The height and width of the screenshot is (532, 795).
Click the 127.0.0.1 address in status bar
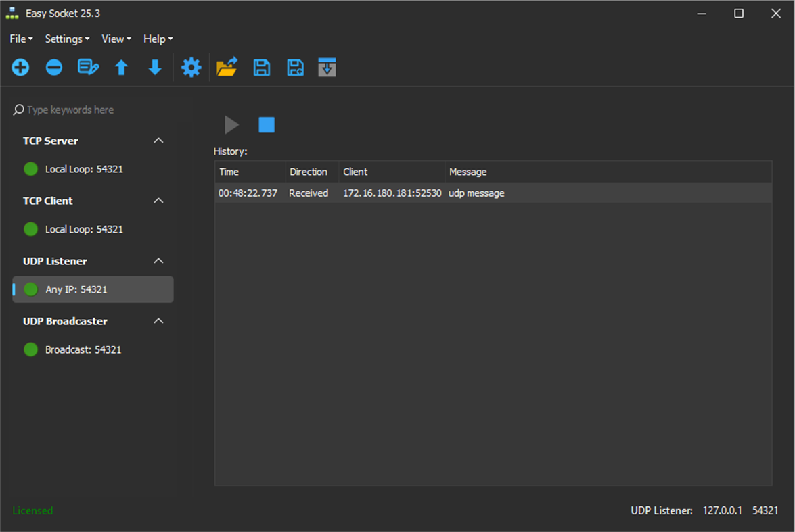point(722,511)
